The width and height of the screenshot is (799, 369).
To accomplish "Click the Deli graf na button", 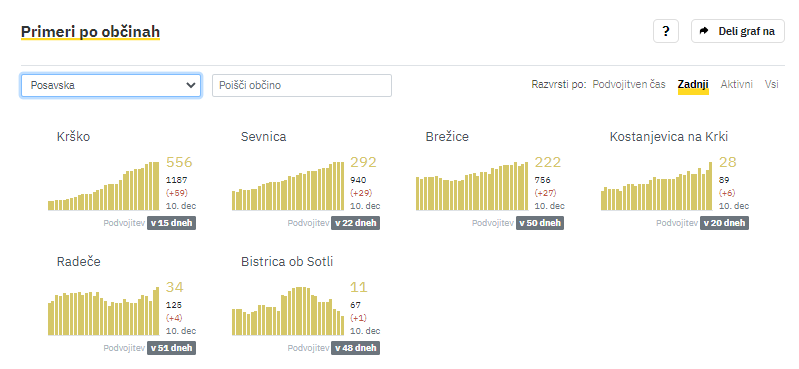I will pos(737,31).
